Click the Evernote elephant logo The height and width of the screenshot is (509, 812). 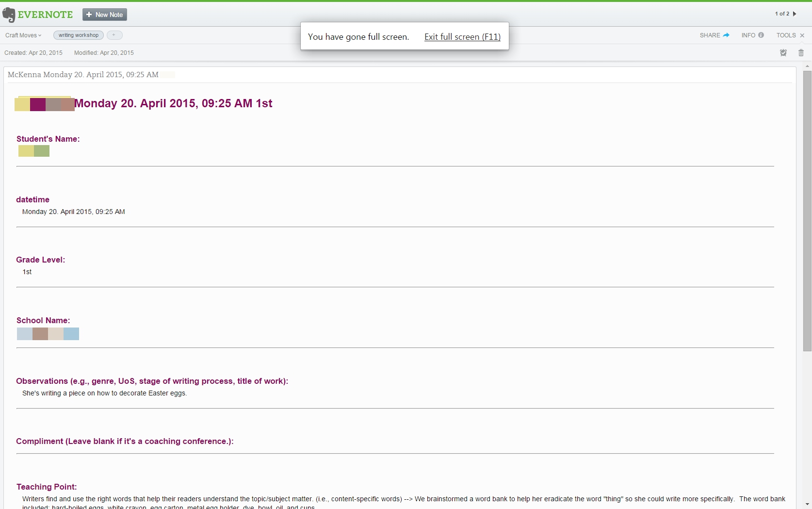9,15
